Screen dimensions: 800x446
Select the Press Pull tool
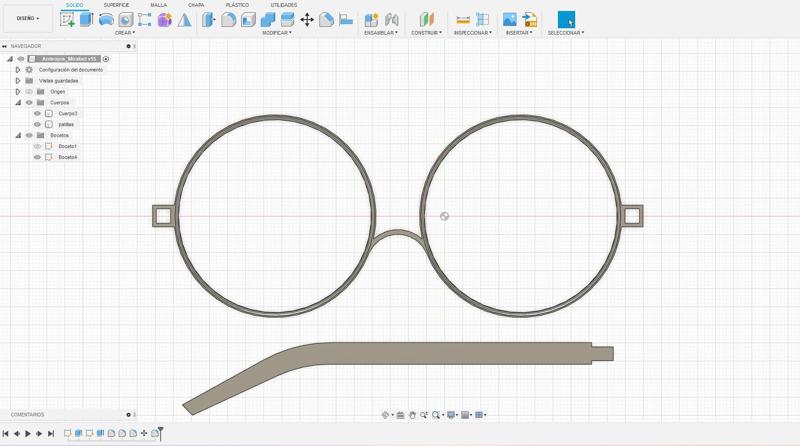209,20
